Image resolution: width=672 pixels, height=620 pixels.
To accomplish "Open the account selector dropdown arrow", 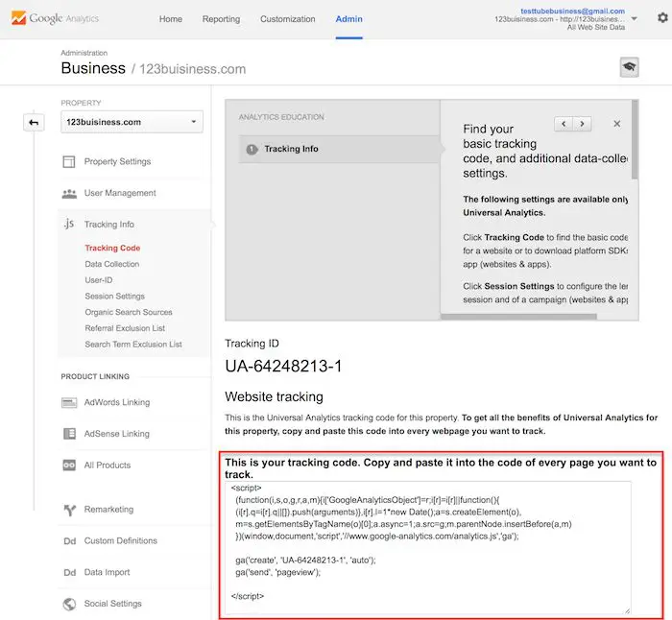I will click(633, 18).
